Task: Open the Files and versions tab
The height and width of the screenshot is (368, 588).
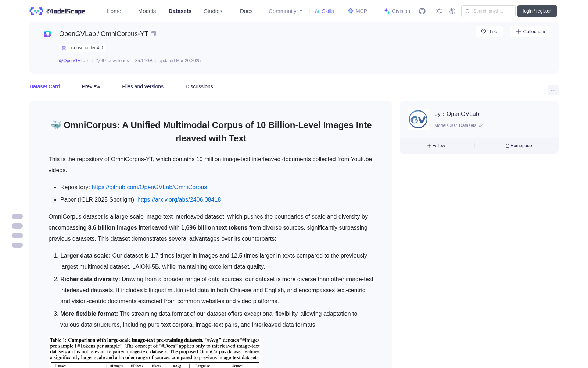Action: [143, 86]
